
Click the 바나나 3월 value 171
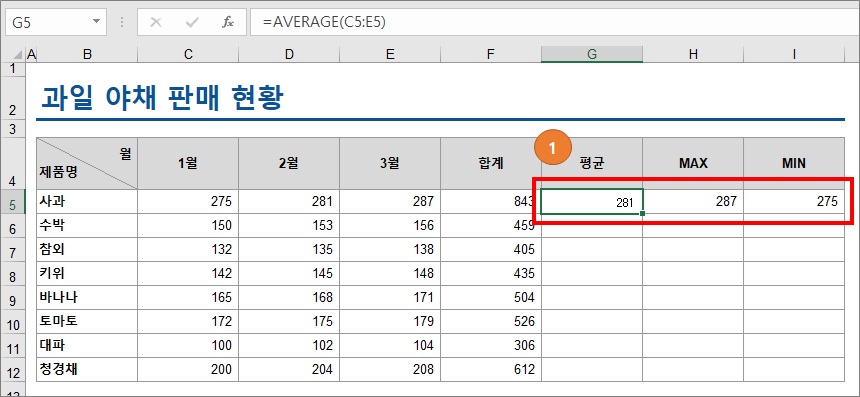pyautogui.click(x=390, y=297)
